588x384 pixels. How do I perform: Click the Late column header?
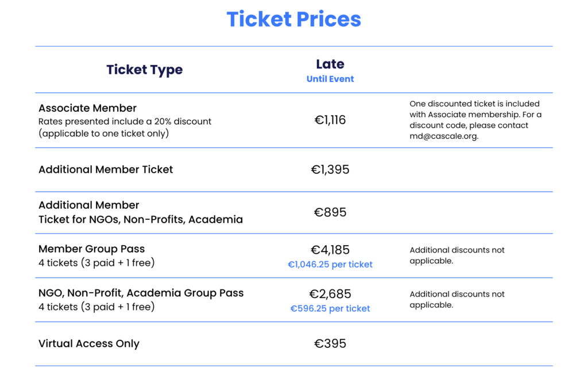tap(330, 64)
